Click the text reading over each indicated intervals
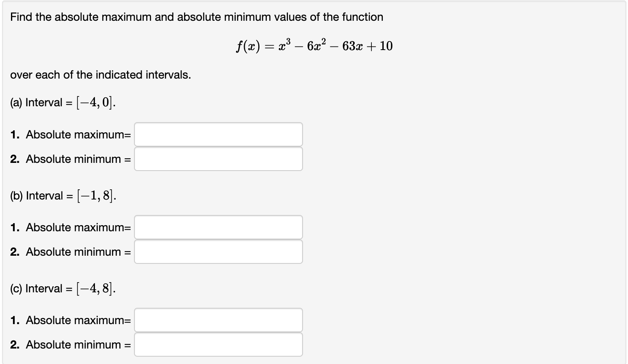The image size is (628, 364). click(100, 75)
